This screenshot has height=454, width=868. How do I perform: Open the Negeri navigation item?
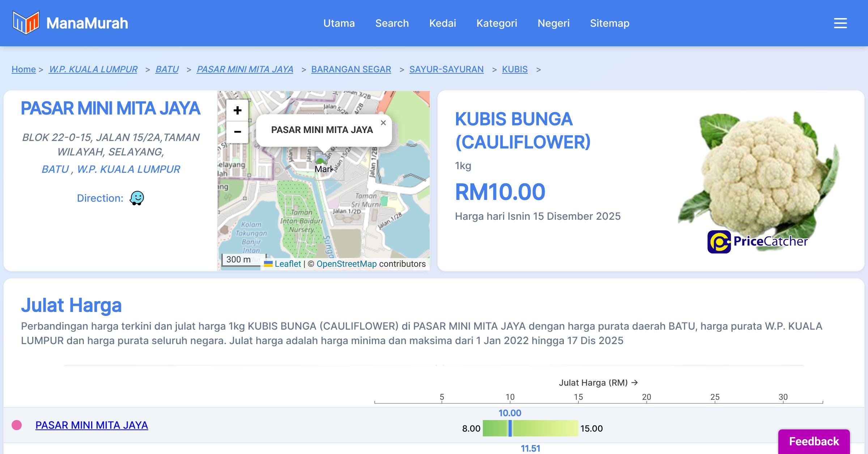(x=553, y=23)
